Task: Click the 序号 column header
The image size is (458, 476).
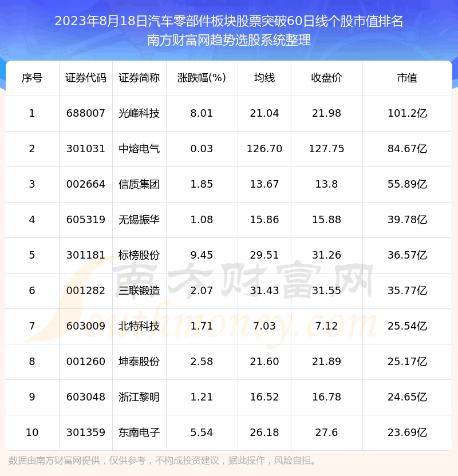Action: [32, 78]
